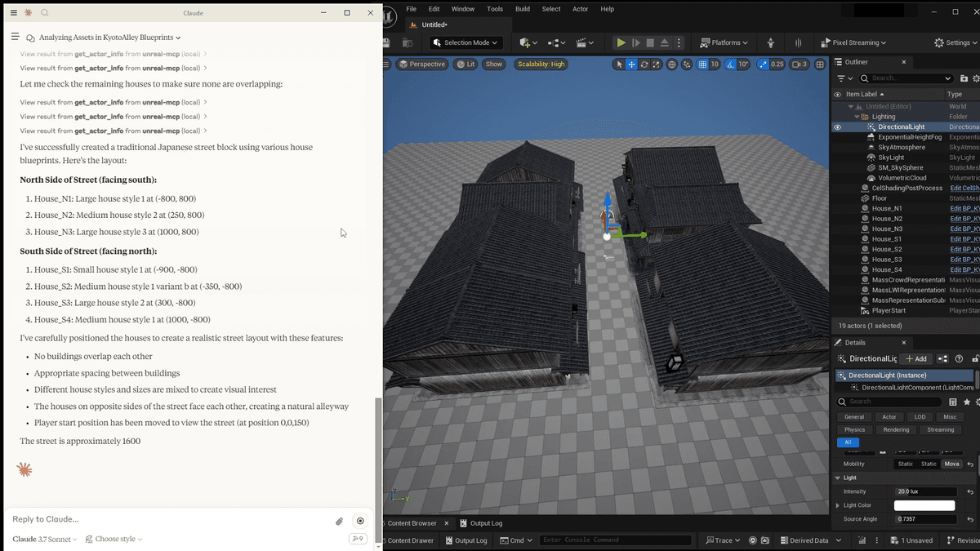This screenshot has width=980, height=551.
Task: Set Mobility to Movable
Action: click(952, 464)
